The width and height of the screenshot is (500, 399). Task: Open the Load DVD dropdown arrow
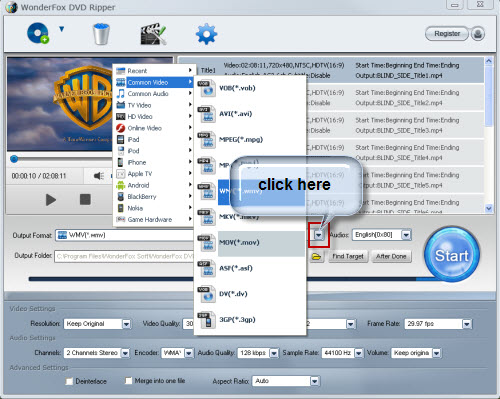pos(61,29)
